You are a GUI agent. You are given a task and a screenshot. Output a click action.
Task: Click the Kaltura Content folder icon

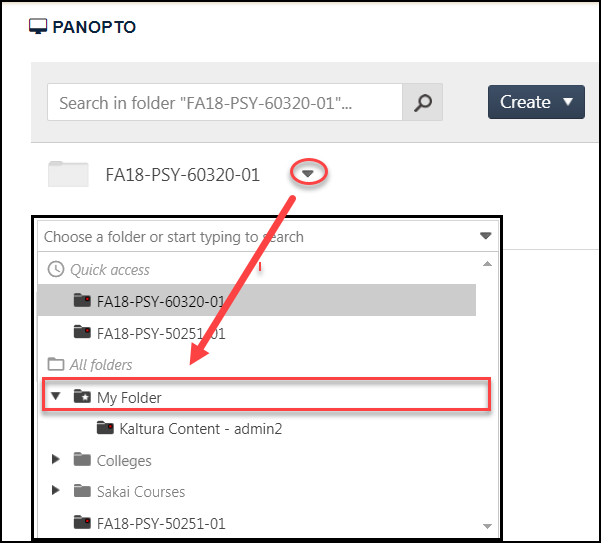[105, 428]
